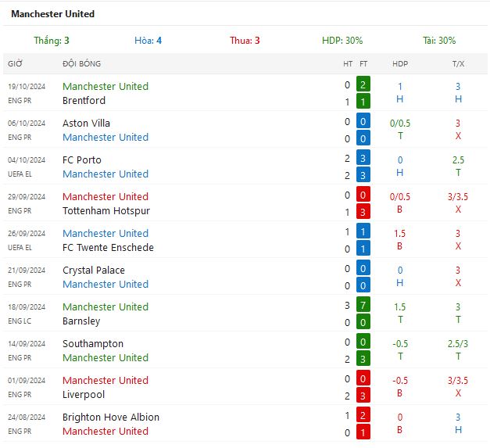This screenshot has height=448, width=490.
Task: Click Manchester United in the Liverpool match
Action: coord(106,381)
